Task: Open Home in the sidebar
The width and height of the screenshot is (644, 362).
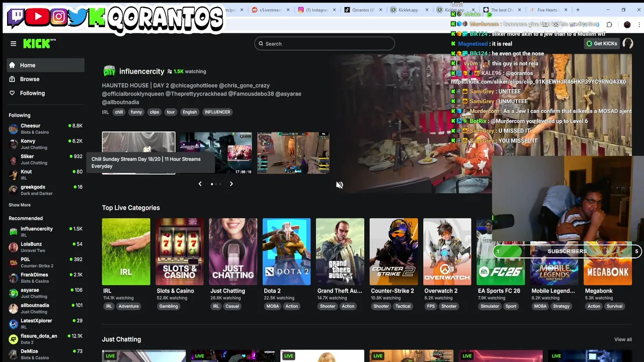Action: [46, 65]
